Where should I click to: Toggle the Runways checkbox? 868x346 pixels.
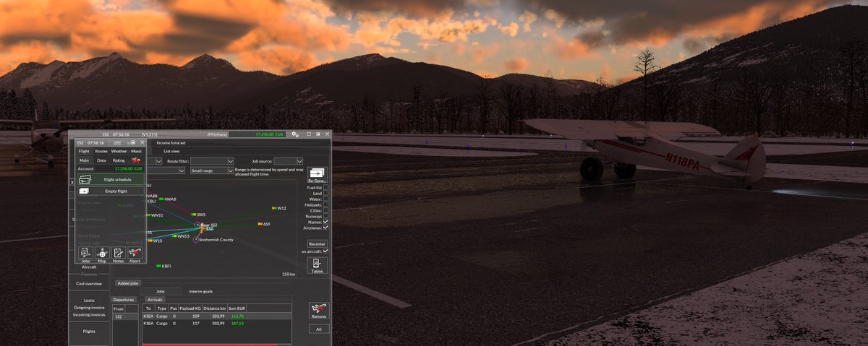[325, 216]
